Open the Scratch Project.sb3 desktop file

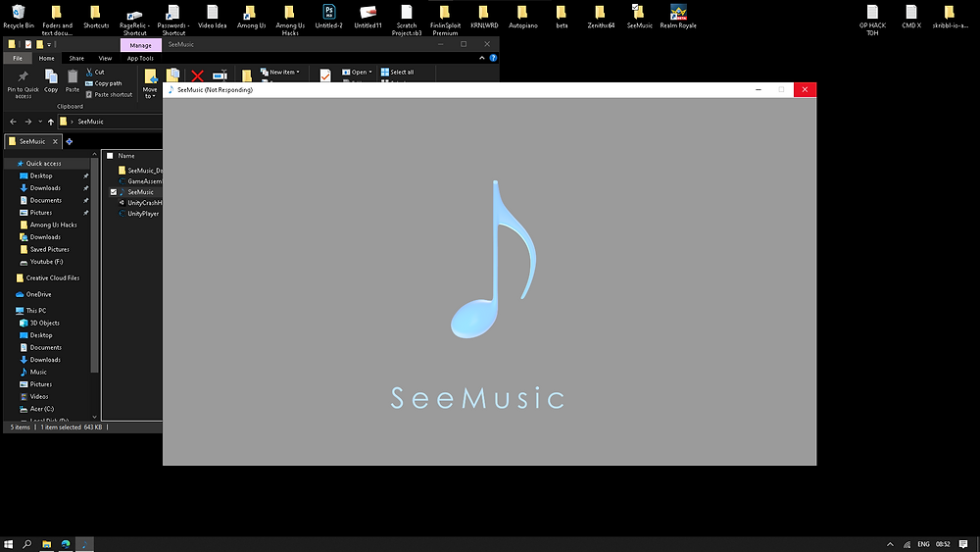tap(407, 20)
